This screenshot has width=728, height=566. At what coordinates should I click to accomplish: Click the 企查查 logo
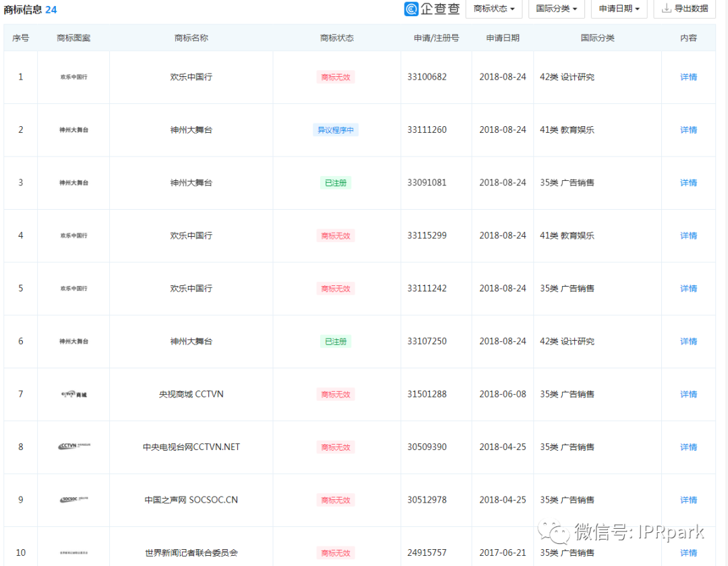click(432, 9)
